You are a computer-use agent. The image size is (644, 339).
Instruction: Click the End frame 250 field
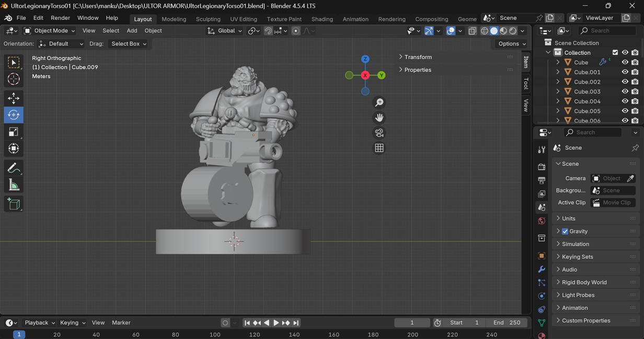click(x=507, y=323)
